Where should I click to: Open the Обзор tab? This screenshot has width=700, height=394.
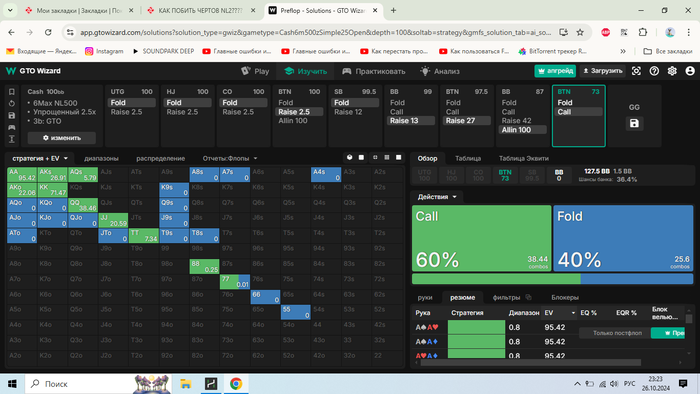(427, 158)
